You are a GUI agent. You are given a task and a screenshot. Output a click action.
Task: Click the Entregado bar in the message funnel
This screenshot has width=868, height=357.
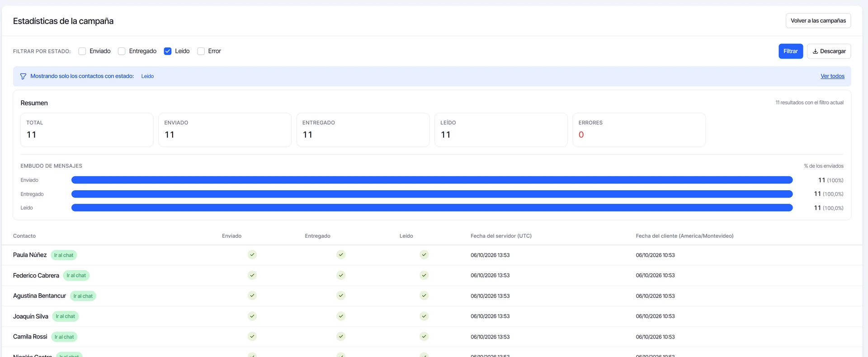coord(432,194)
